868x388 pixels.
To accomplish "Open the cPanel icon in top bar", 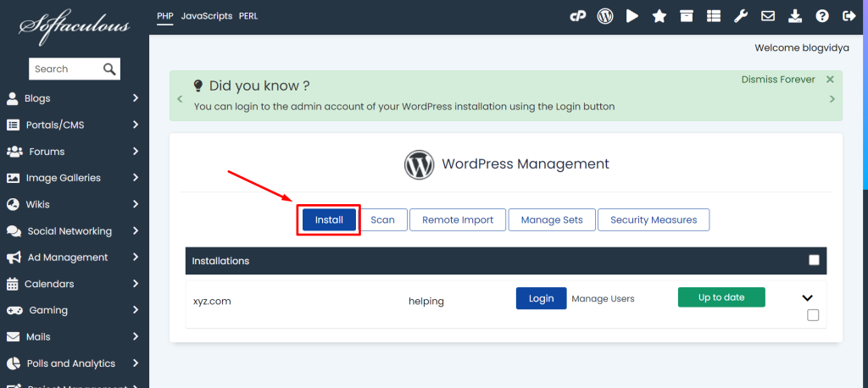I will (578, 17).
